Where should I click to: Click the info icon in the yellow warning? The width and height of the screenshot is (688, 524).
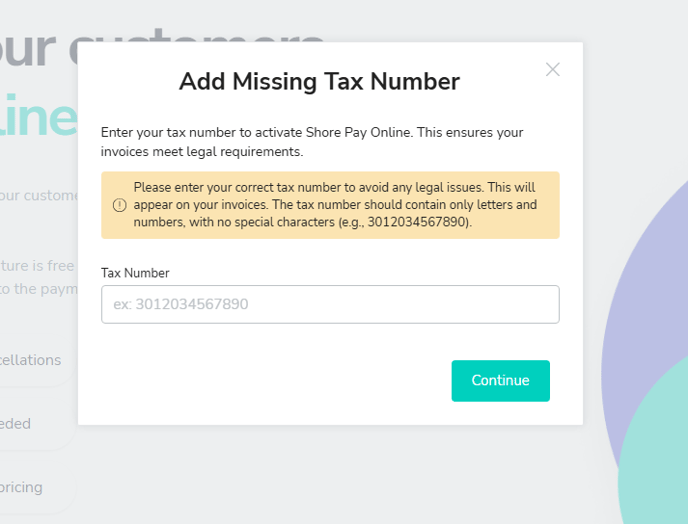(119, 205)
